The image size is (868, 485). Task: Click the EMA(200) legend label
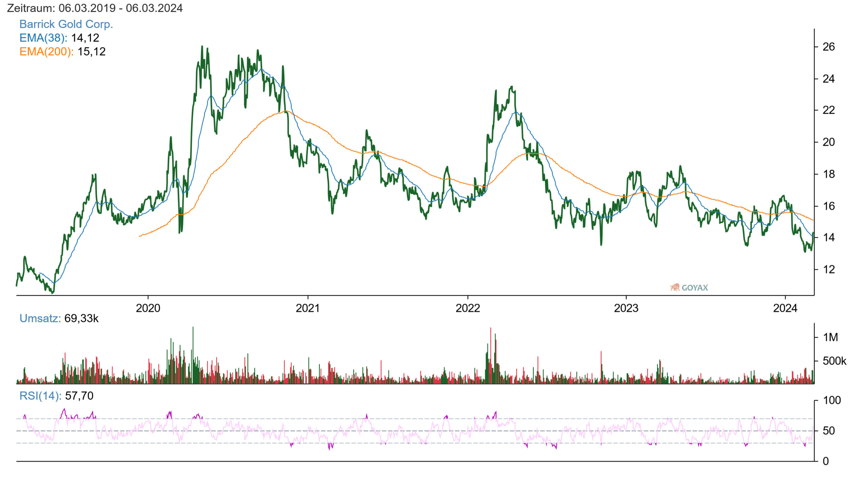click(46, 52)
